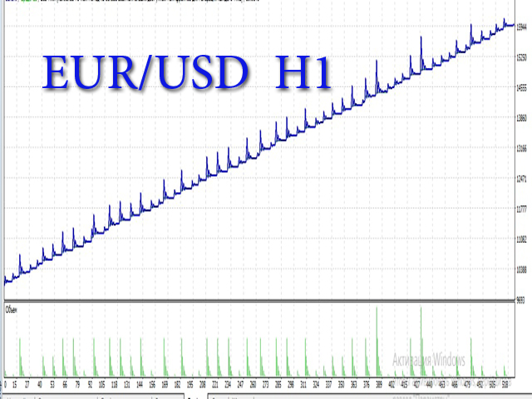Click the 10388 balance axis value
The height and width of the screenshot is (399, 532).
pyautogui.click(x=522, y=269)
